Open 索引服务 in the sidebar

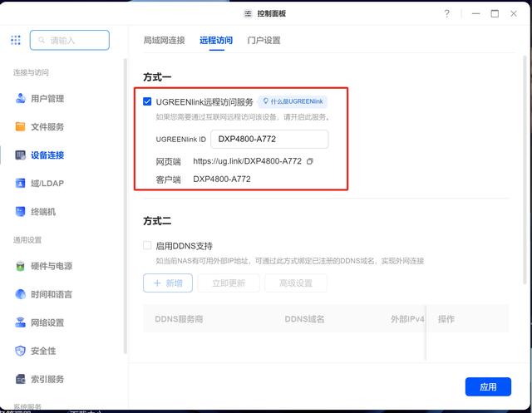[x=47, y=379]
